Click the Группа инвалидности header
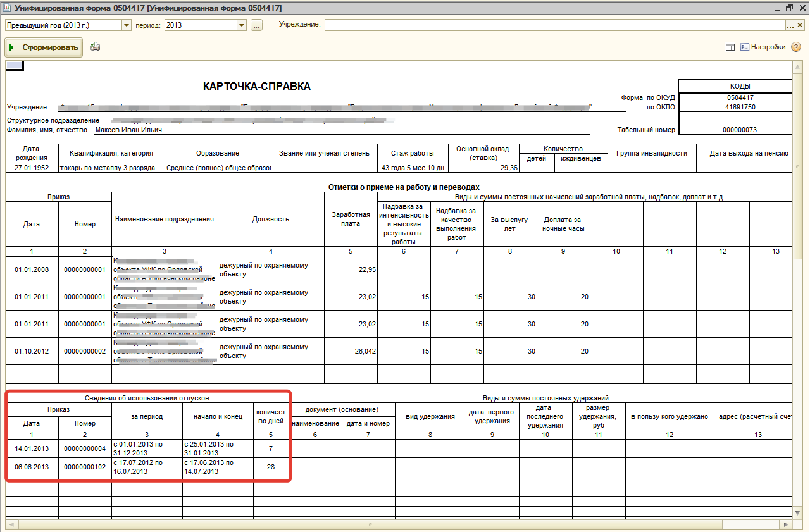The image size is (810, 532). pyautogui.click(x=652, y=153)
